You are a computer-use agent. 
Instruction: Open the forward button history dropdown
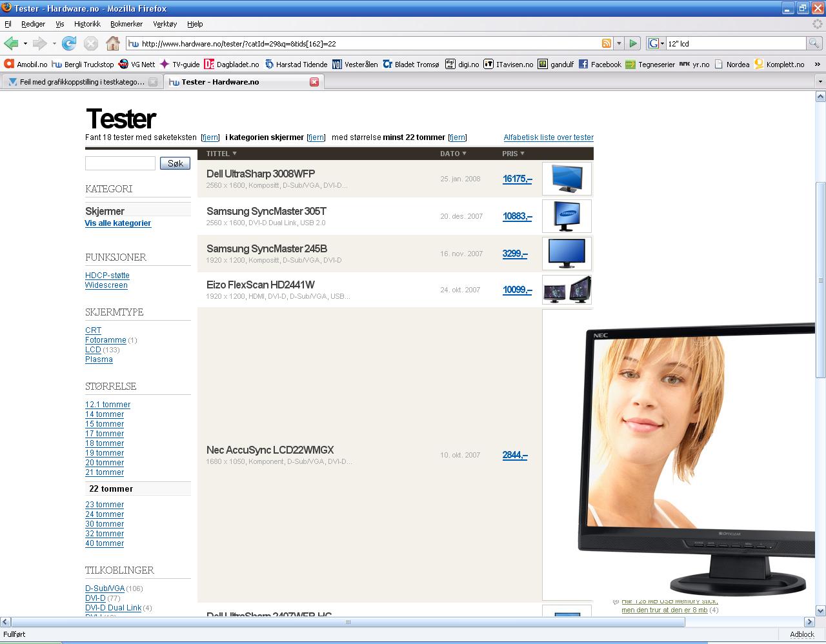click(54, 43)
